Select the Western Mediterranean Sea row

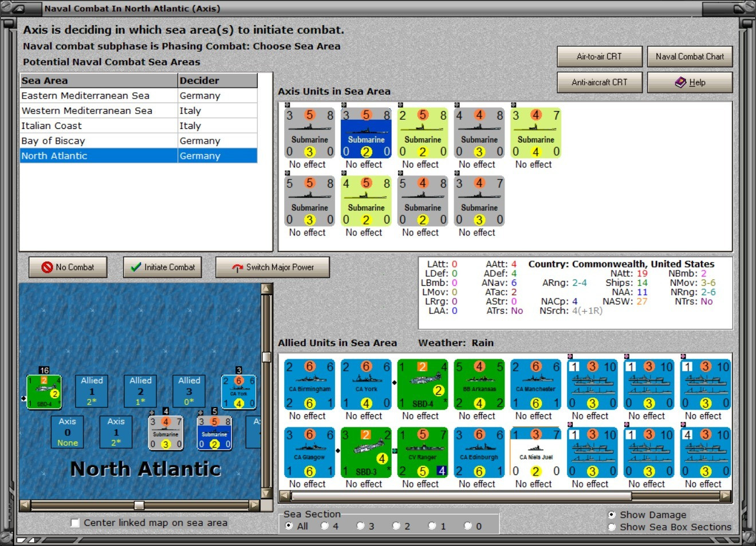coord(139,111)
